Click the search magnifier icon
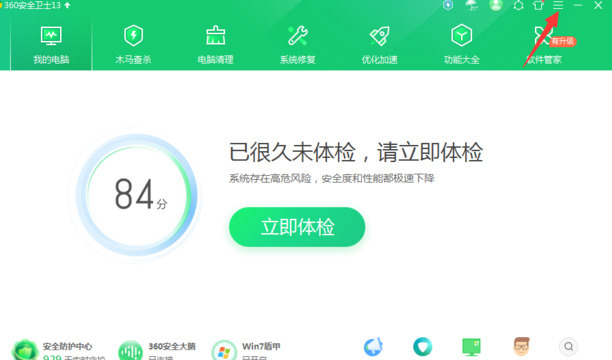 tap(569, 346)
